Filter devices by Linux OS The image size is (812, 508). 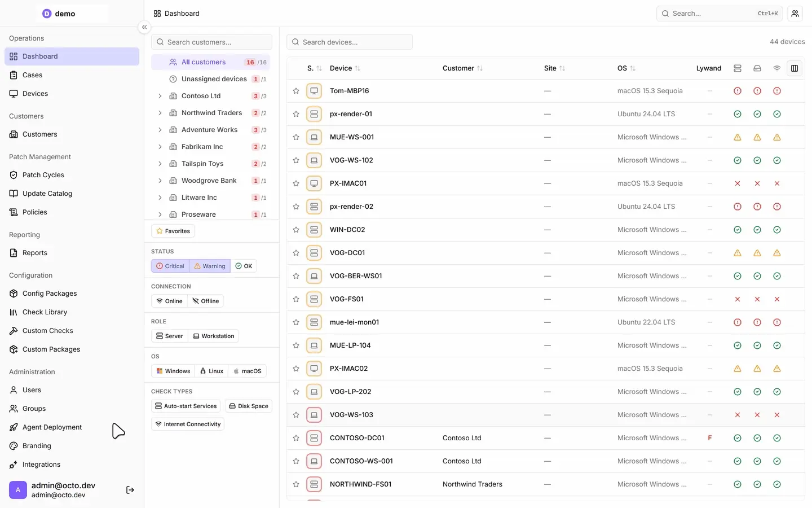point(211,371)
